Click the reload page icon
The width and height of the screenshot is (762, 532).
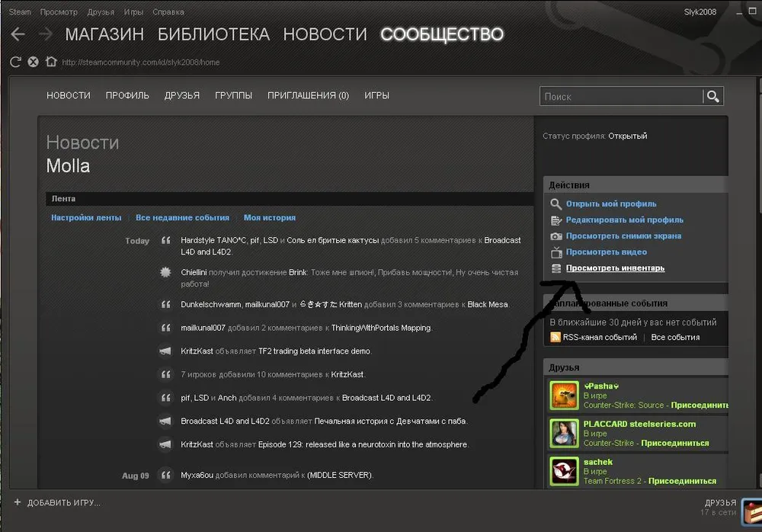coord(15,62)
